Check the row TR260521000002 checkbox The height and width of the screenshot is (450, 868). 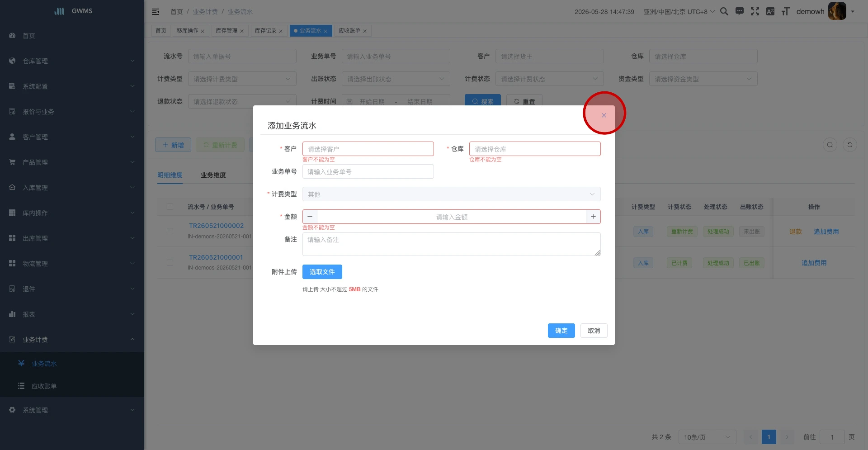click(x=170, y=231)
